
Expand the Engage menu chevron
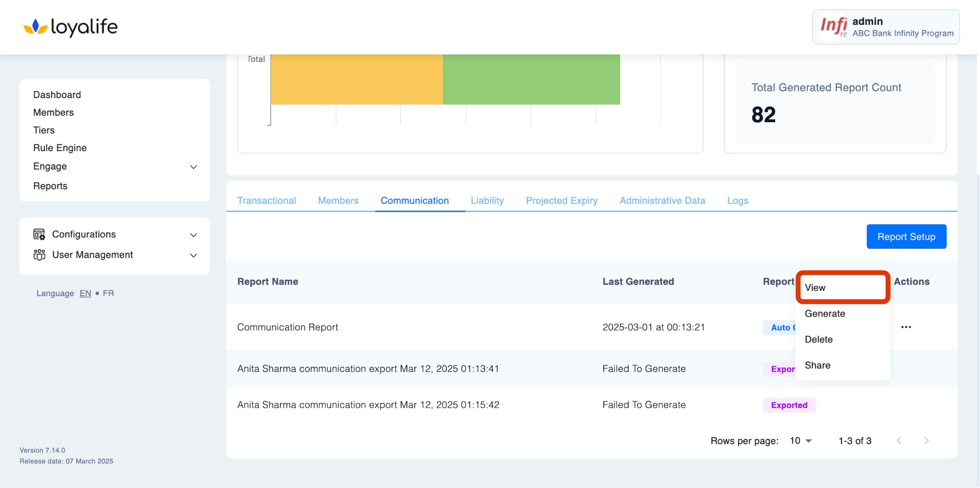tap(193, 167)
